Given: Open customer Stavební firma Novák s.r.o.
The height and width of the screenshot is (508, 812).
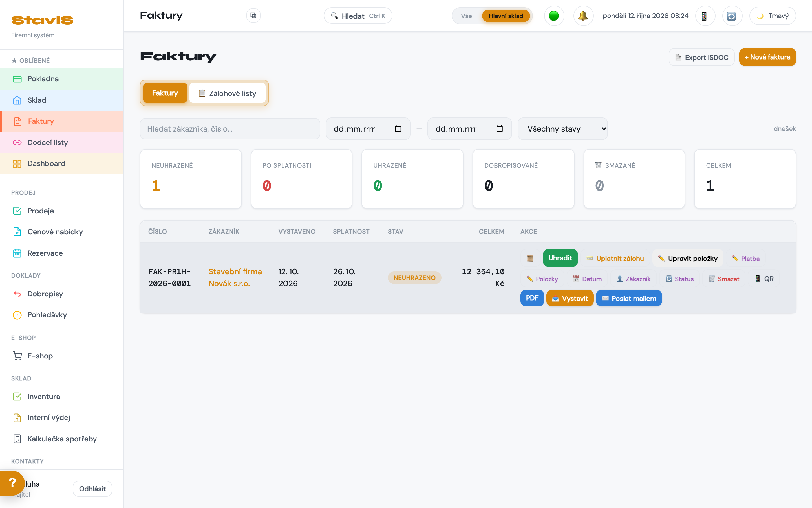Looking at the screenshot, I should tap(235, 277).
